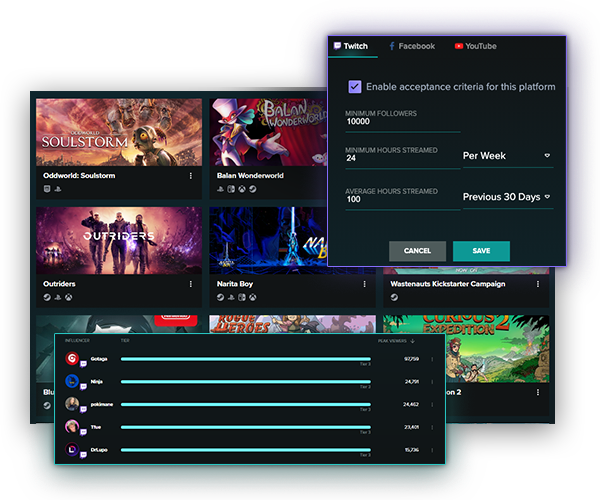Open the Curious Expedition 2 card menu
Screen dimensions: 600x500
(x=538, y=392)
